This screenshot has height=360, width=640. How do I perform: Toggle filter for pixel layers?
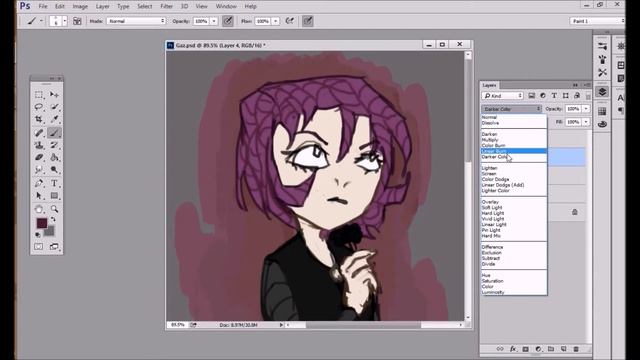coord(531,96)
